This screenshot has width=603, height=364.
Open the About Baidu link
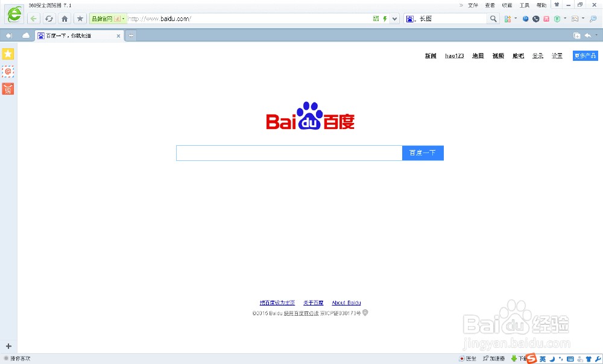click(x=347, y=303)
